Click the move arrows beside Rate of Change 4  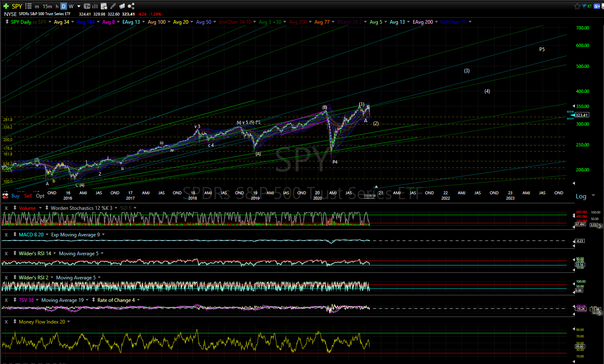point(93,300)
